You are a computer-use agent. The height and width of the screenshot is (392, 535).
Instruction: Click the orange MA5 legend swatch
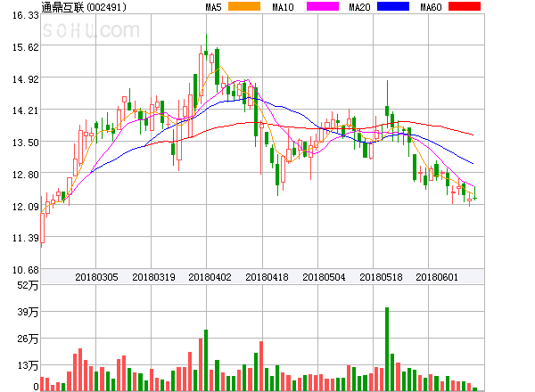[244, 6]
